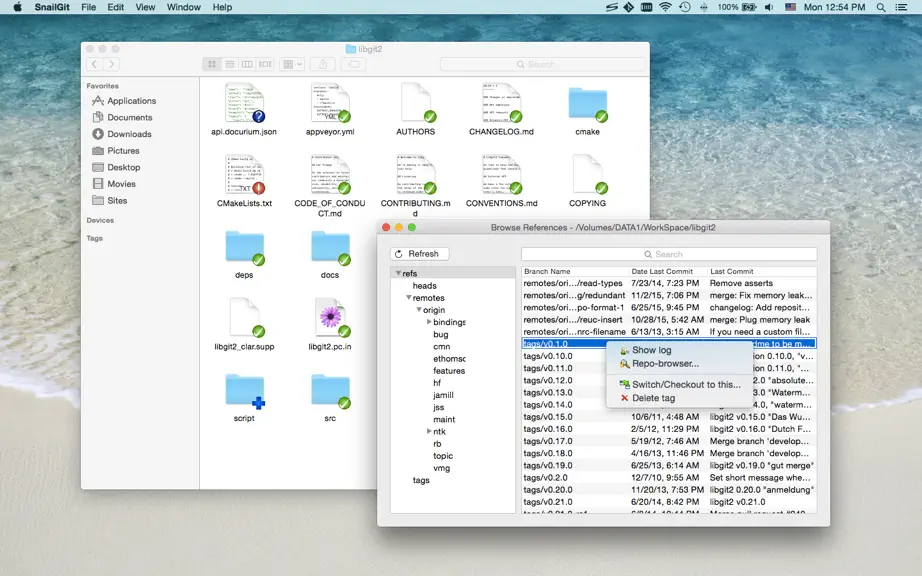Collapse the refs tree node
The width and height of the screenshot is (922, 576).
(x=398, y=273)
